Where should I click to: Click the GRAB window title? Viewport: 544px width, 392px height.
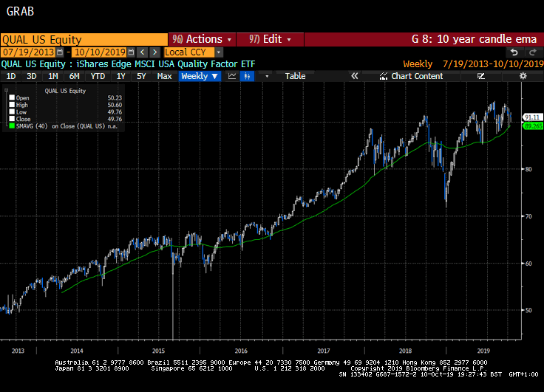coord(20,11)
